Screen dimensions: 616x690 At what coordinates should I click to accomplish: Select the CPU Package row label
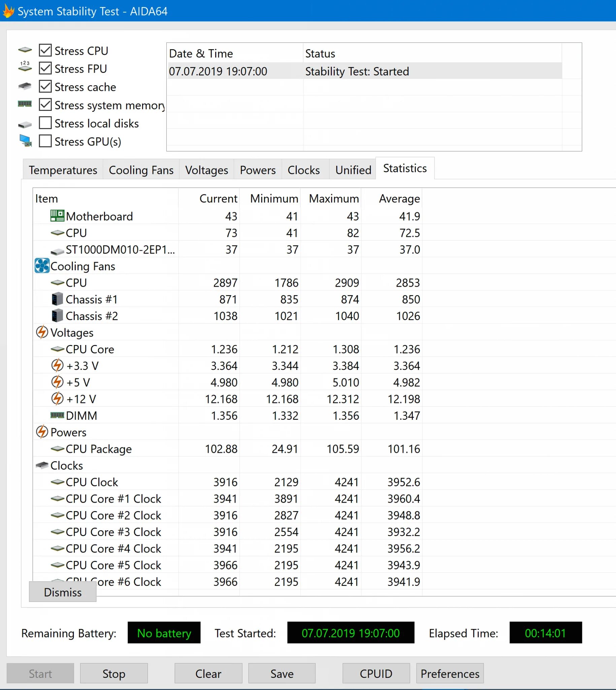click(98, 449)
